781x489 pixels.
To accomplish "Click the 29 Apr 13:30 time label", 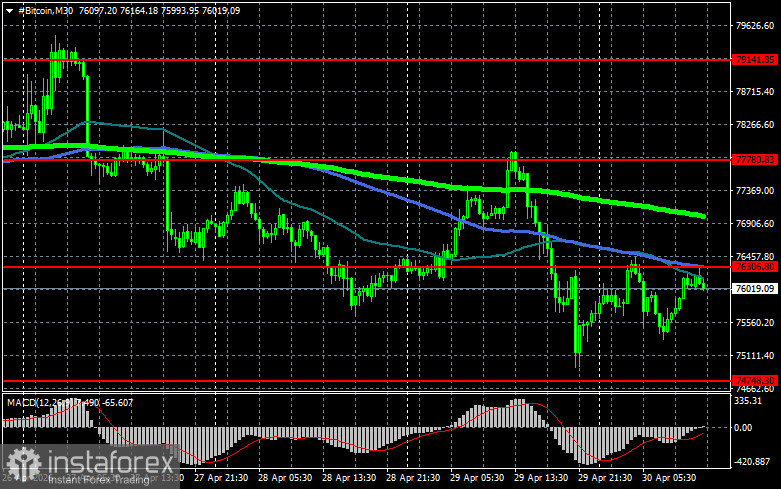I will pos(541,478).
